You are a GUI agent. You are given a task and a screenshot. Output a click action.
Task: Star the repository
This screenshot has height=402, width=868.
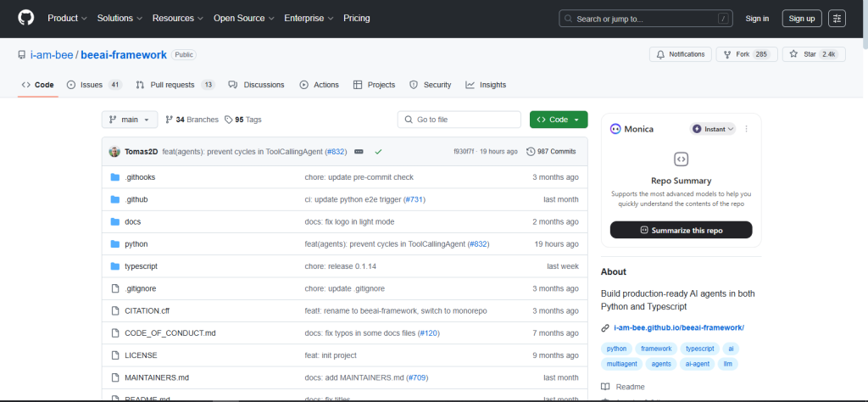coord(814,54)
